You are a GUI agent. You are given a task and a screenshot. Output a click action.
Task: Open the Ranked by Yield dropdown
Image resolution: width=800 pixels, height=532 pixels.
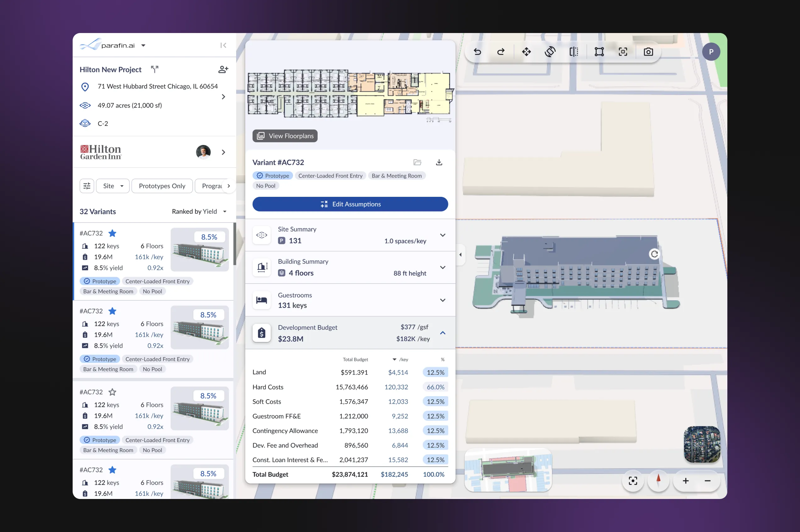(x=199, y=212)
